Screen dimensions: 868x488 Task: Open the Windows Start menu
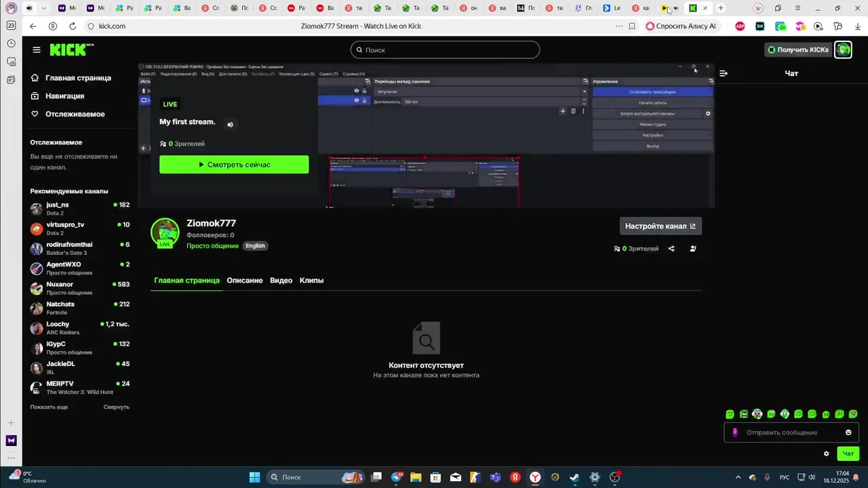(254, 477)
